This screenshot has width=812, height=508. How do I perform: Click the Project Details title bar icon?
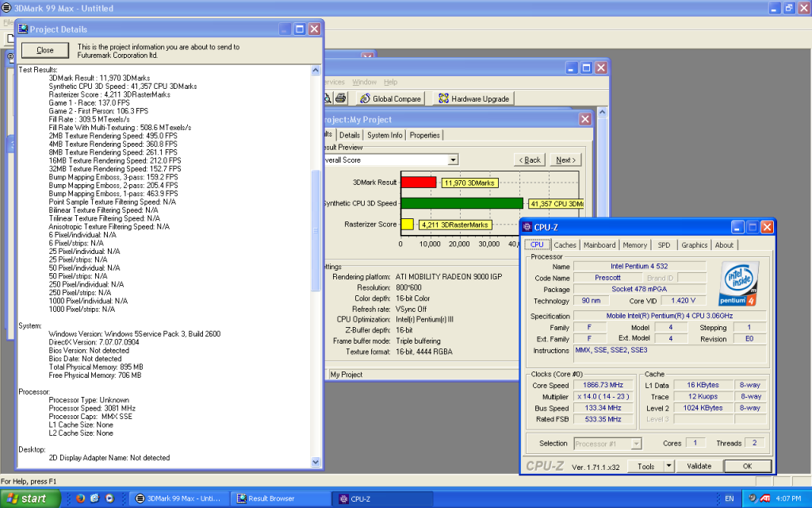coord(23,29)
